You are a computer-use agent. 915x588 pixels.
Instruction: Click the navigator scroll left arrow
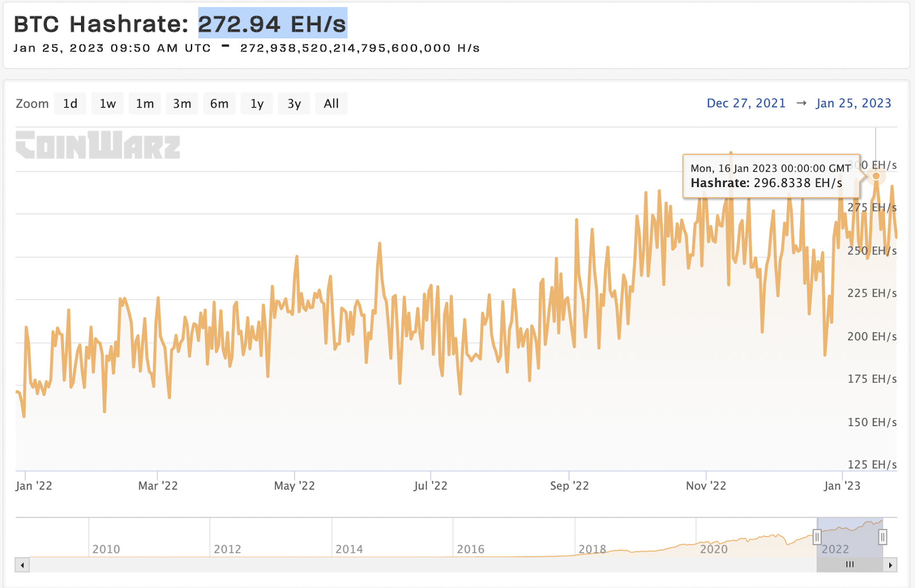tap(22, 565)
